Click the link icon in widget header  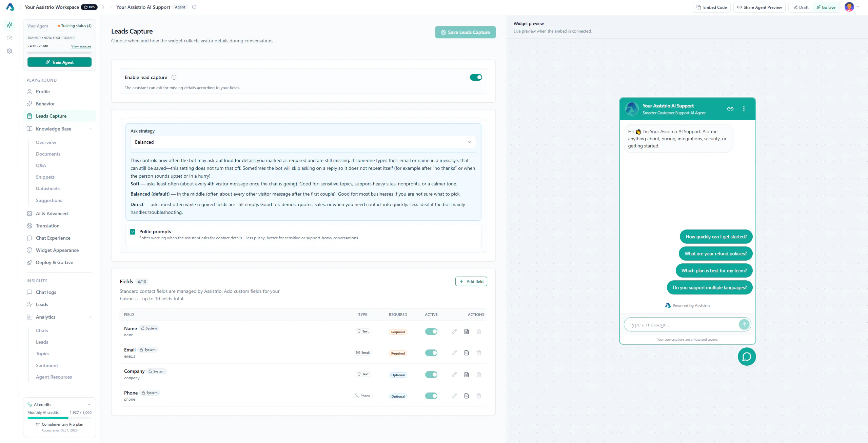tap(730, 109)
